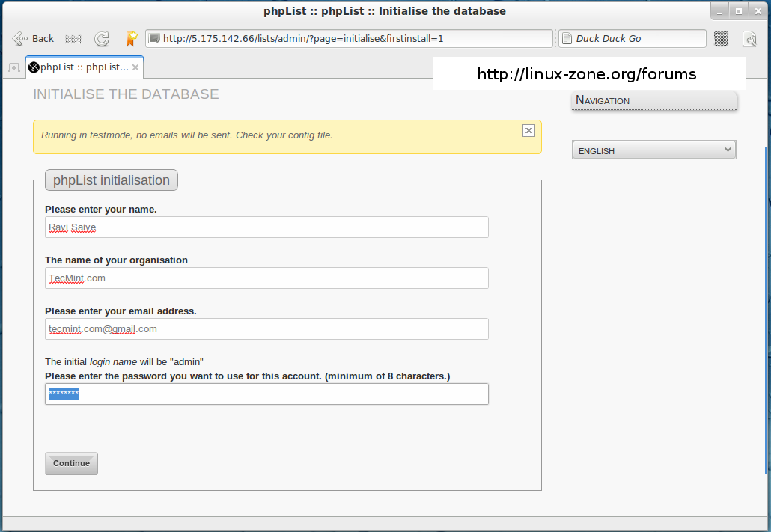This screenshot has width=771, height=532.
Task: Click the organisation name field
Action: (x=266, y=278)
